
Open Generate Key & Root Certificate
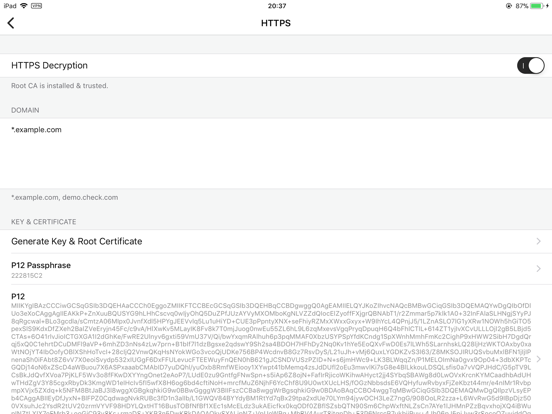click(x=276, y=242)
